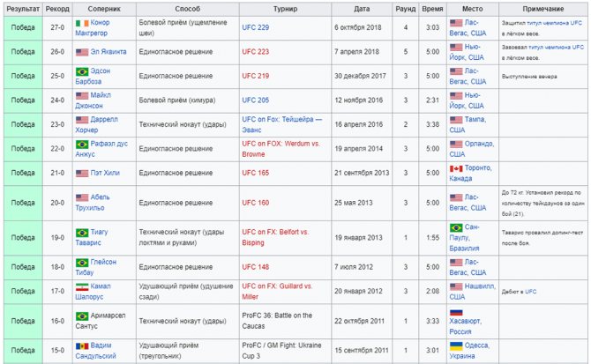Open the red UFC 165 link

[x=256, y=173]
